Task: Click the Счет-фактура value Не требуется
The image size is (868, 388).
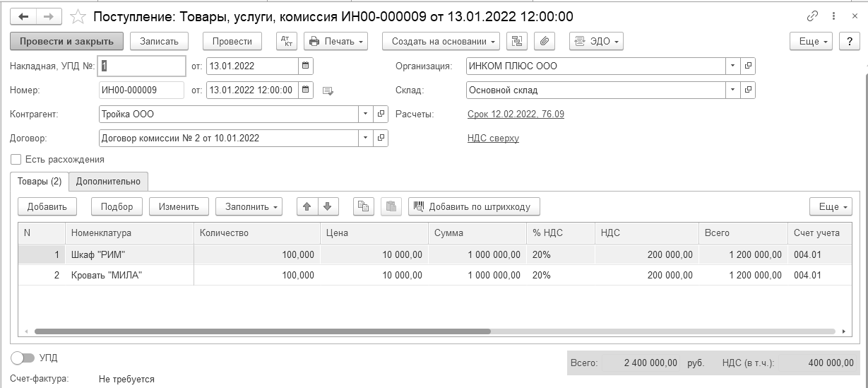Action: 126,380
